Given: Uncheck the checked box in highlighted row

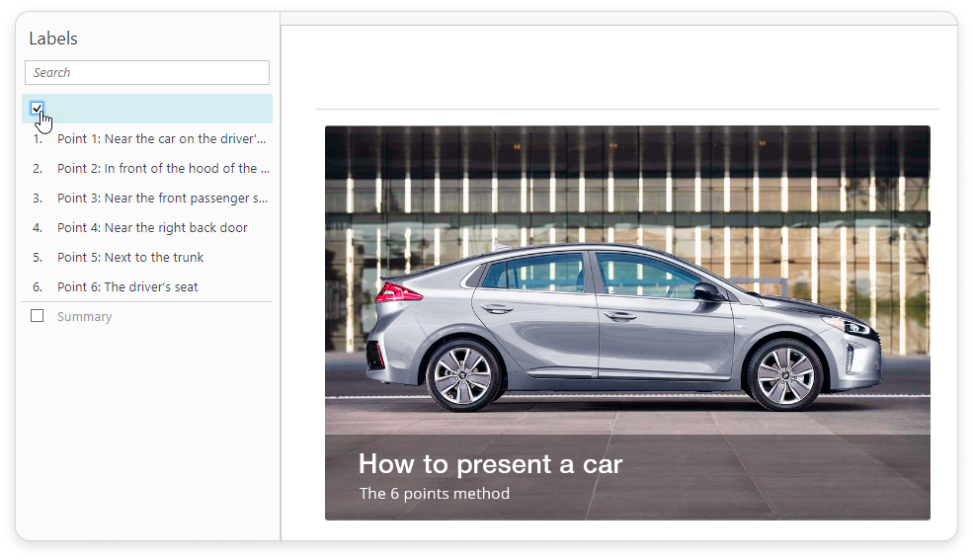Looking at the screenshot, I should (x=37, y=109).
